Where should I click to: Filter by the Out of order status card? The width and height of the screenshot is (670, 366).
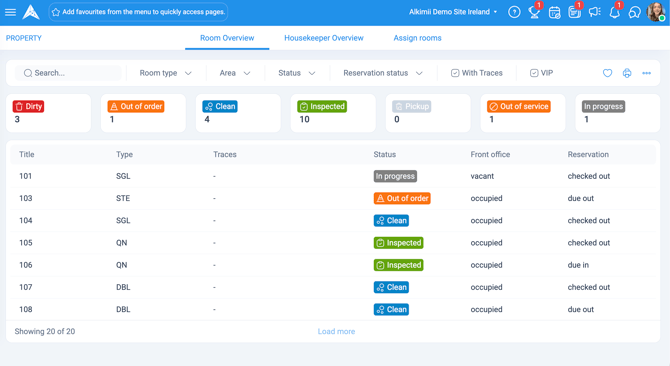click(x=144, y=113)
